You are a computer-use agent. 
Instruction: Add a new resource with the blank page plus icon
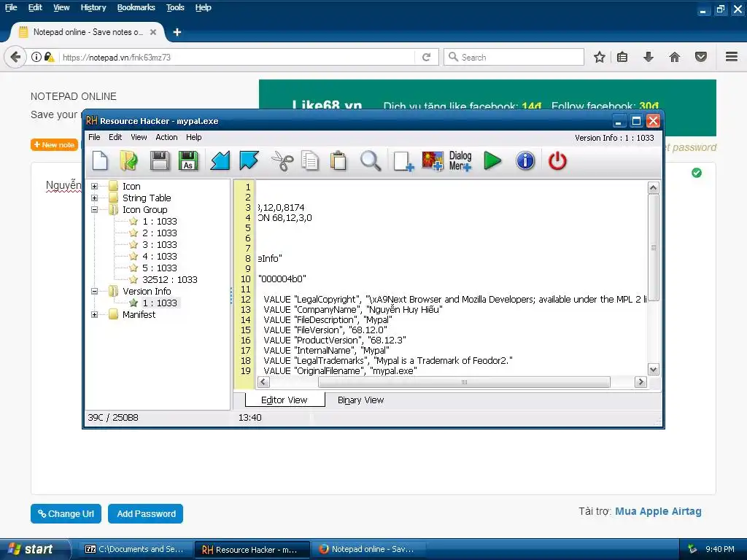403,161
